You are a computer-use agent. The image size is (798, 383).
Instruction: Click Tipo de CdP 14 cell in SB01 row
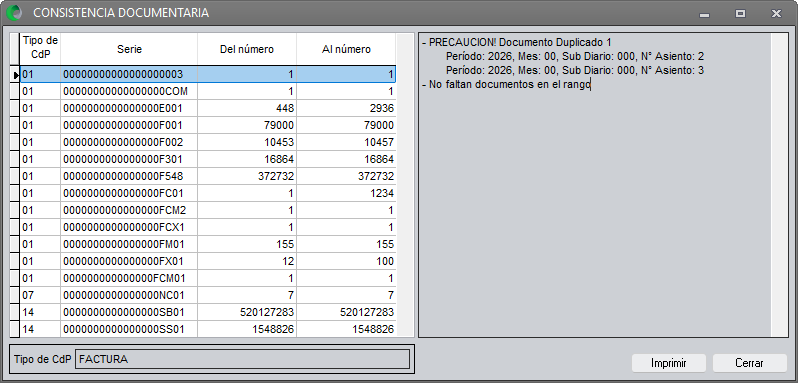(40, 313)
